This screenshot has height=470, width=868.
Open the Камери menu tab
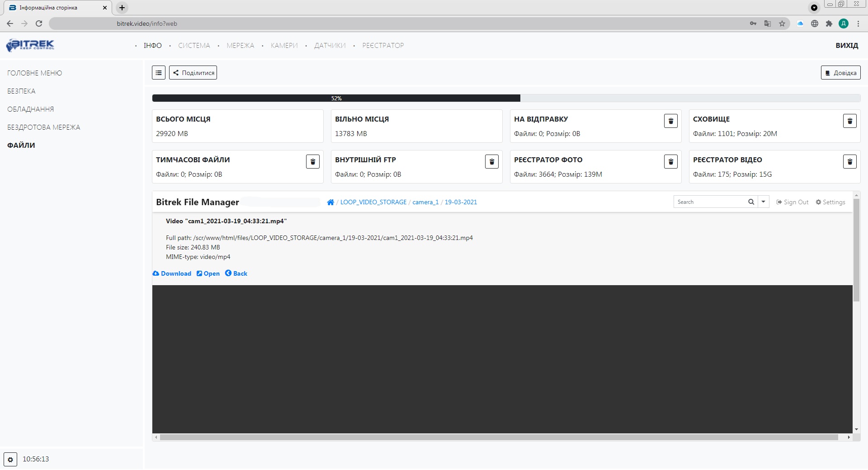pos(284,46)
